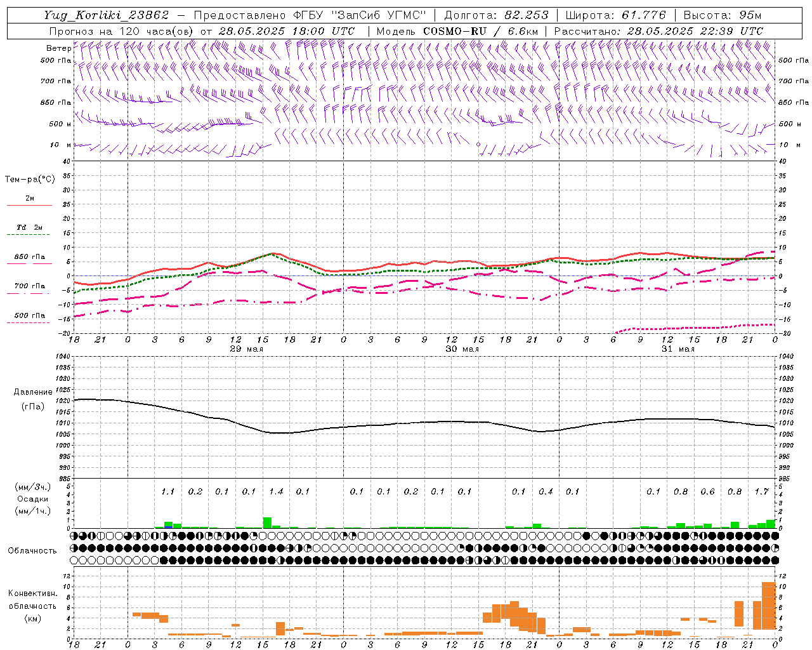
Task: Click the Модель COSMO-RU / 6.6км label
Action: 457,31
